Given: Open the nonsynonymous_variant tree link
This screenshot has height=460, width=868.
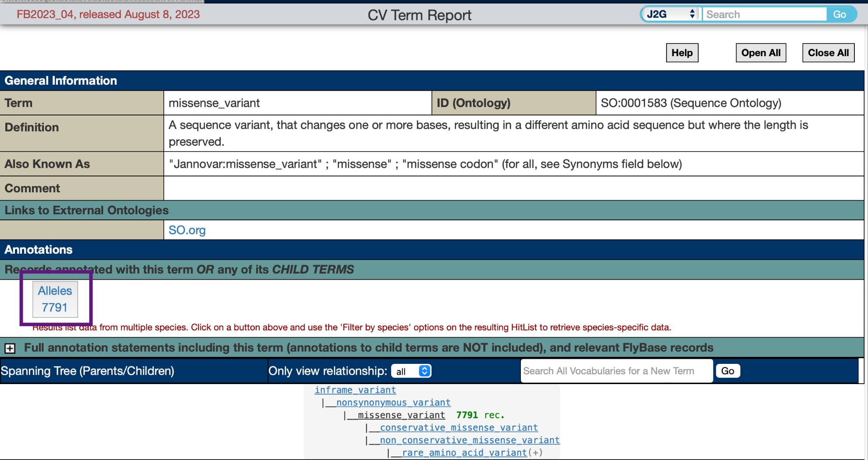Looking at the screenshot, I should pyautogui.click(x=393, y=403).
